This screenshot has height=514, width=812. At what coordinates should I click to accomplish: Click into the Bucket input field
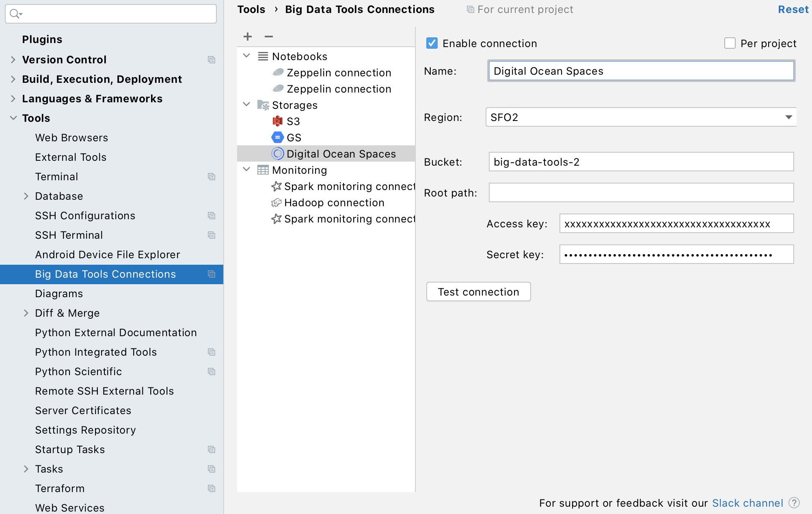tap(641, 162)
